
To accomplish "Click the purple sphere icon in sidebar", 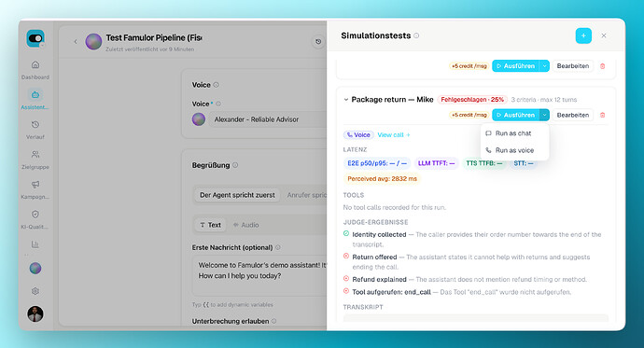I will click(x=35, y=269).
